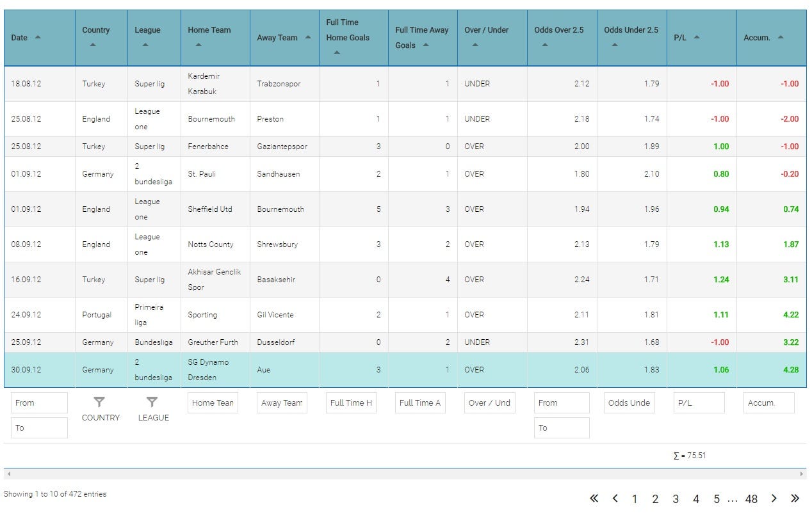Click the scrollbar right arrow
Image resolution: width=812 pixels, height=519 pixels.
coord(802,474)
